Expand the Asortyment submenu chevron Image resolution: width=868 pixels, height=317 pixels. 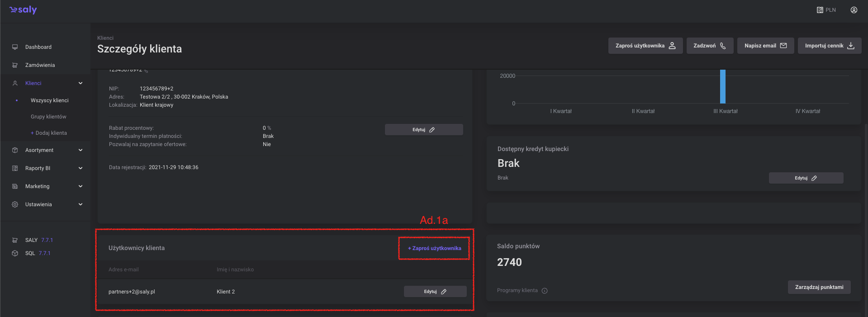pos(81,150)
